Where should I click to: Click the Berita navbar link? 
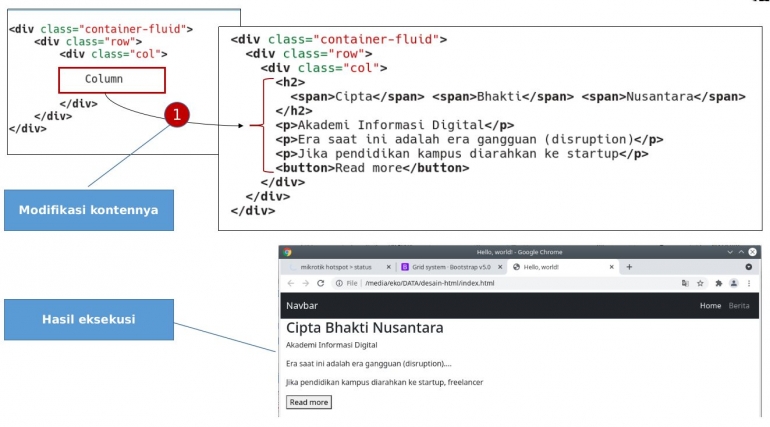(x=739, y=306)
